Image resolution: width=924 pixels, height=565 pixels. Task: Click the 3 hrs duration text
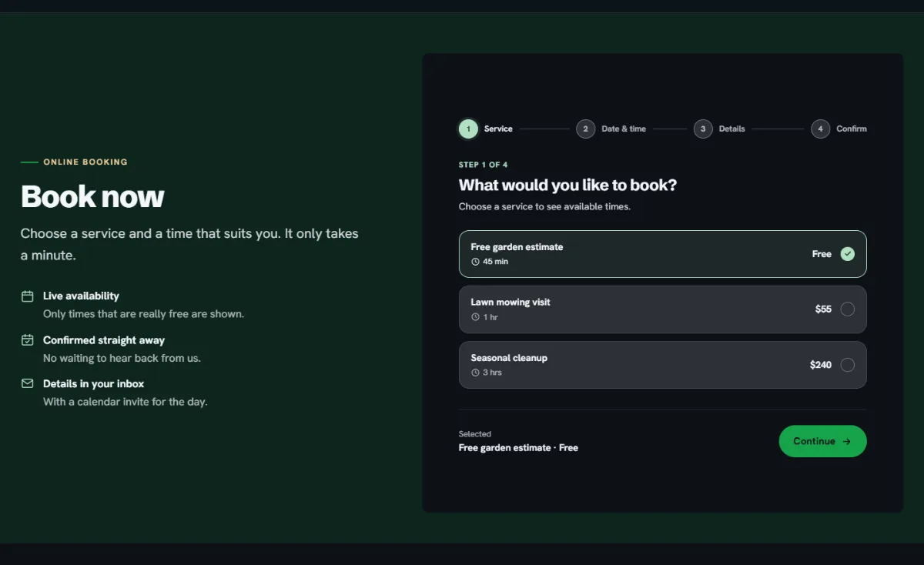(x=492, y=373)
